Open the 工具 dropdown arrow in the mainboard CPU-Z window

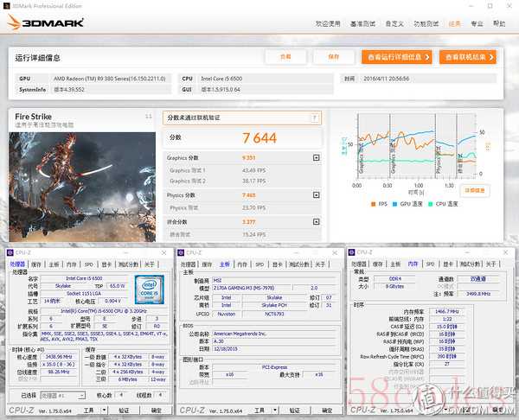275,410
